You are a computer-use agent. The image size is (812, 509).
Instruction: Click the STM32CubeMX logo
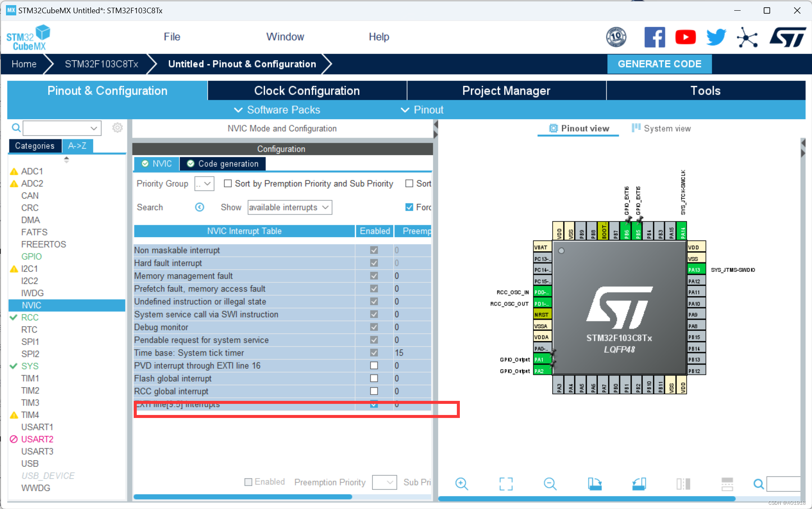(x=28, y=38)
